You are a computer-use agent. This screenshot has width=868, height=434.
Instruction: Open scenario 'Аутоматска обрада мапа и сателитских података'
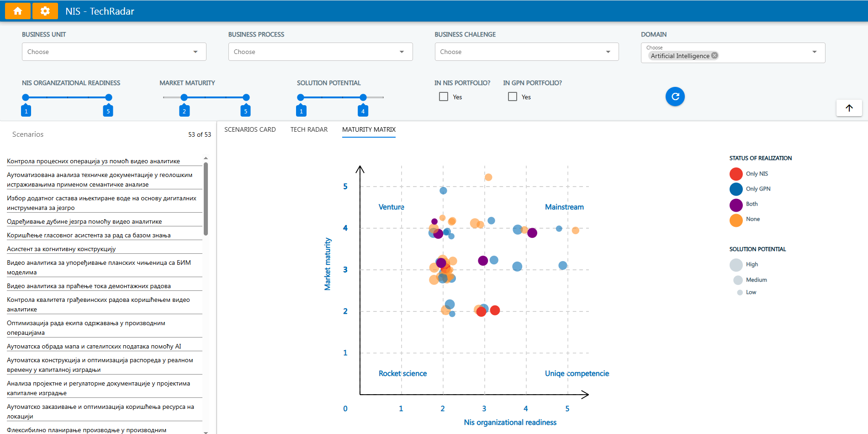[x=105, y=346]
